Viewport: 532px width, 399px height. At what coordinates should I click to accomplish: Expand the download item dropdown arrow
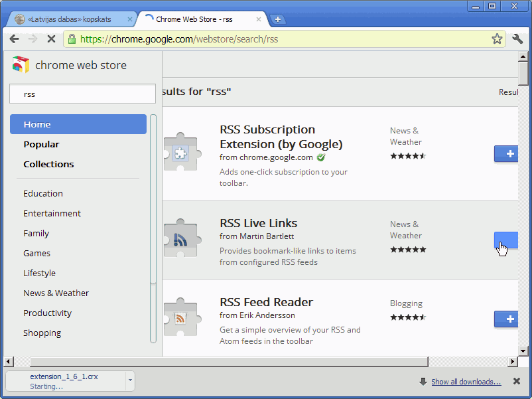[x=130, y=380]
